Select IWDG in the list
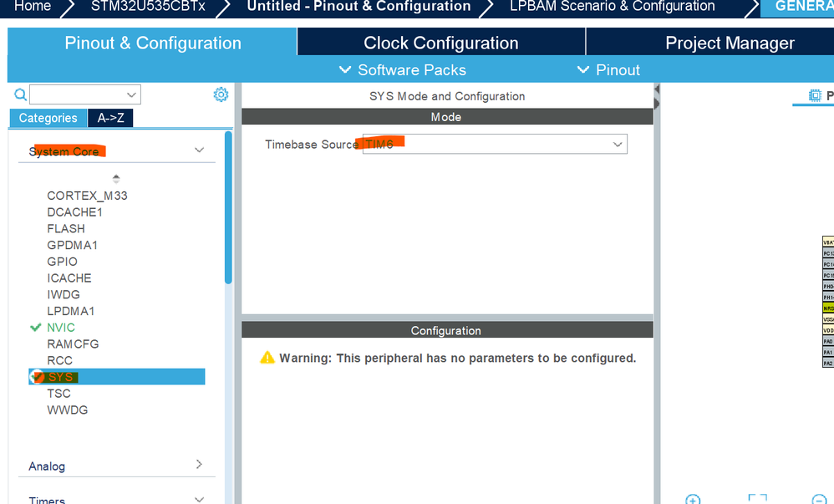The image size is (834, 504). [x=64, y=294]
